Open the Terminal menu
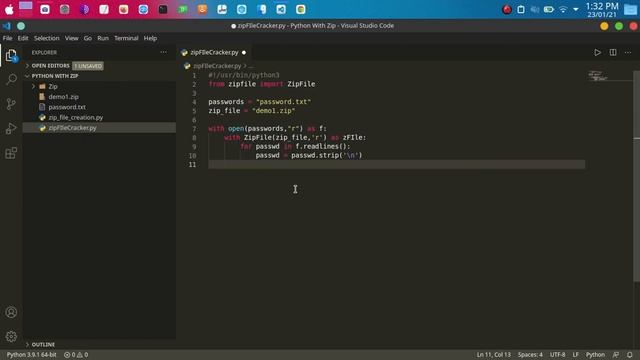 tap(126, 38)
